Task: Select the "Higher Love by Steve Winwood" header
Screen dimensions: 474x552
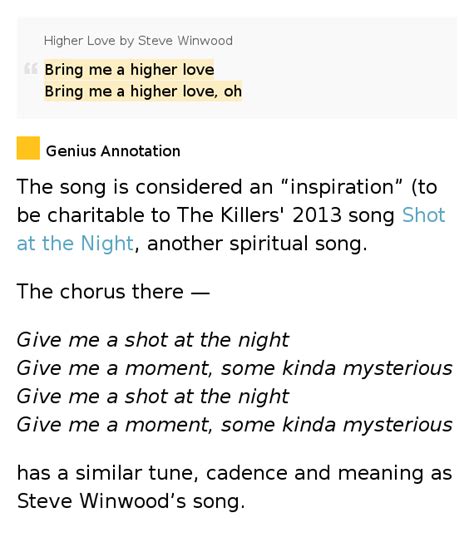Action: click(138, 41)
